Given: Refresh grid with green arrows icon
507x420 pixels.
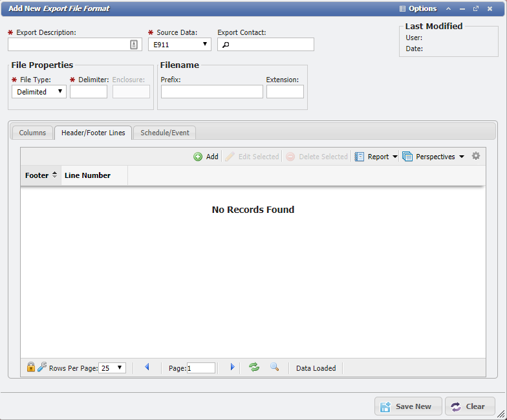Looking at the screenshot, I should click(254, 368).
